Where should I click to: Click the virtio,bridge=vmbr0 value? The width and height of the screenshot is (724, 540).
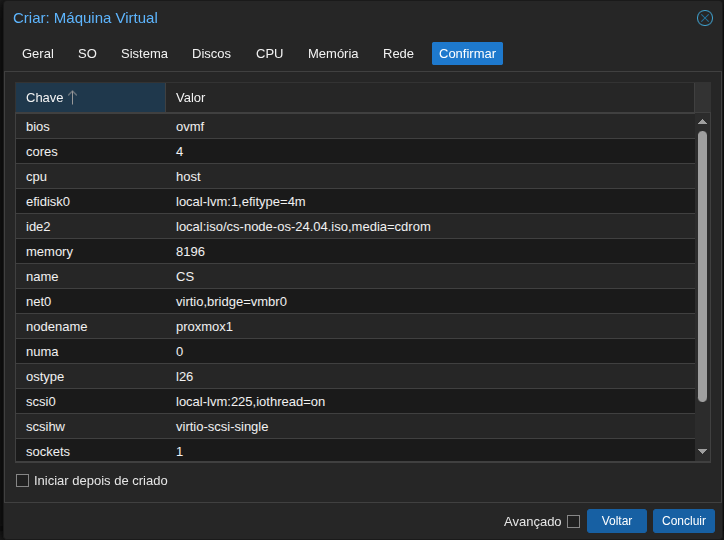pos(231,301)
